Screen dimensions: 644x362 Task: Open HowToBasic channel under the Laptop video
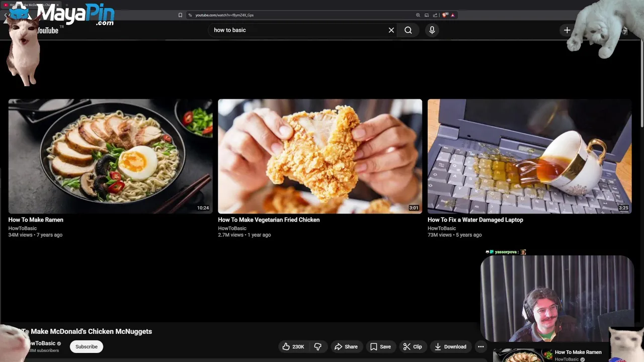click(x=442, y=228)
